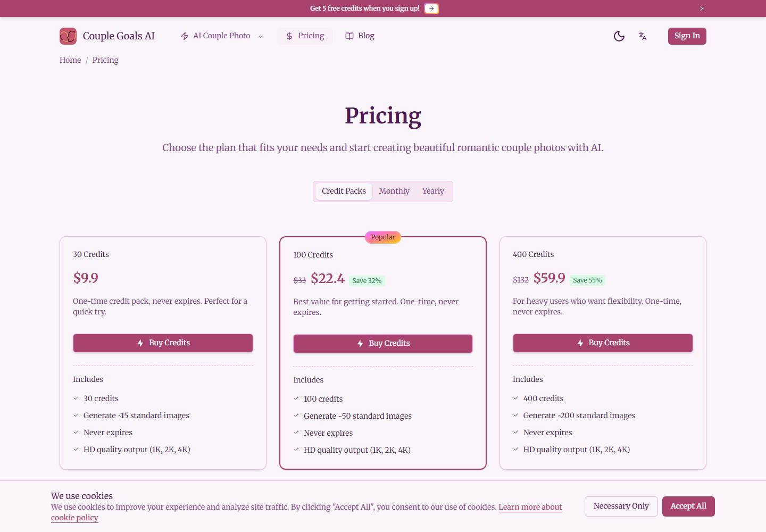Click the $59.9 price
This screenshot has width=766, height=532.
pyautogui.click(x=549, y=278)
